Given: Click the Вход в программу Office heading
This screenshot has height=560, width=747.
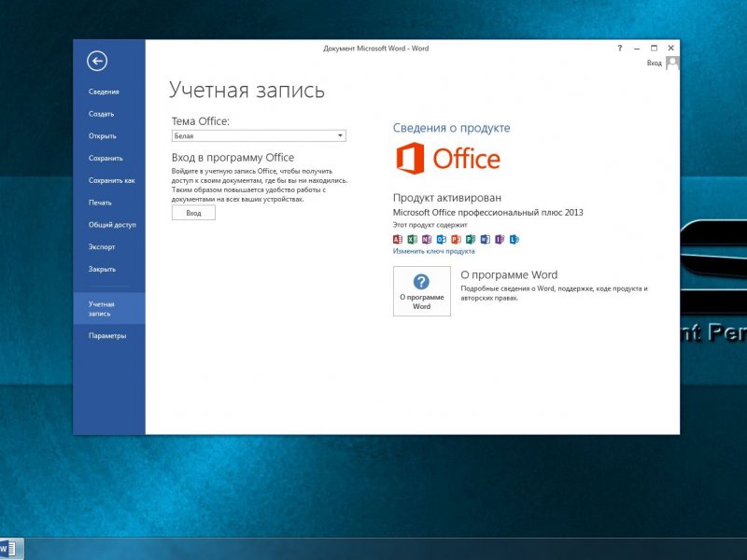Looking at the screenshot, I should pyautogui.click(x=233, y=158).
